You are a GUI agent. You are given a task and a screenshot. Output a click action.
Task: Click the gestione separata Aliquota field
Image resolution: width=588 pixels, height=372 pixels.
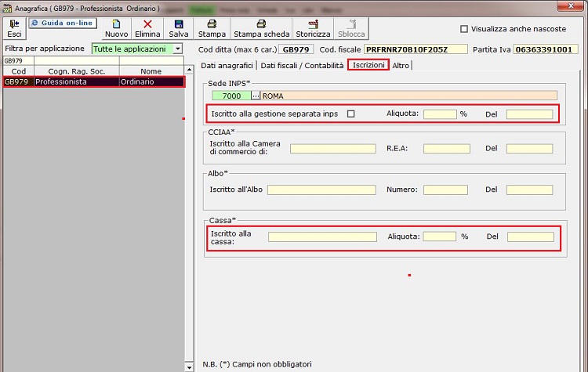pos(440,114)
